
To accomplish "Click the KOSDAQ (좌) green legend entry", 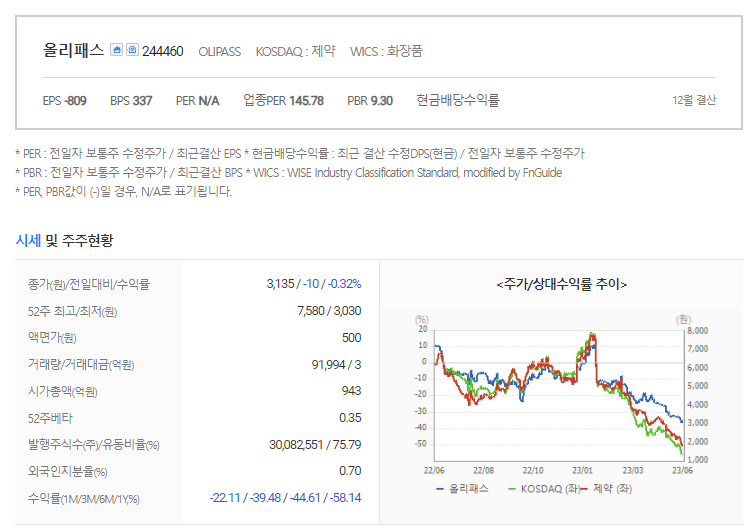I will click(x=544, y=489).
